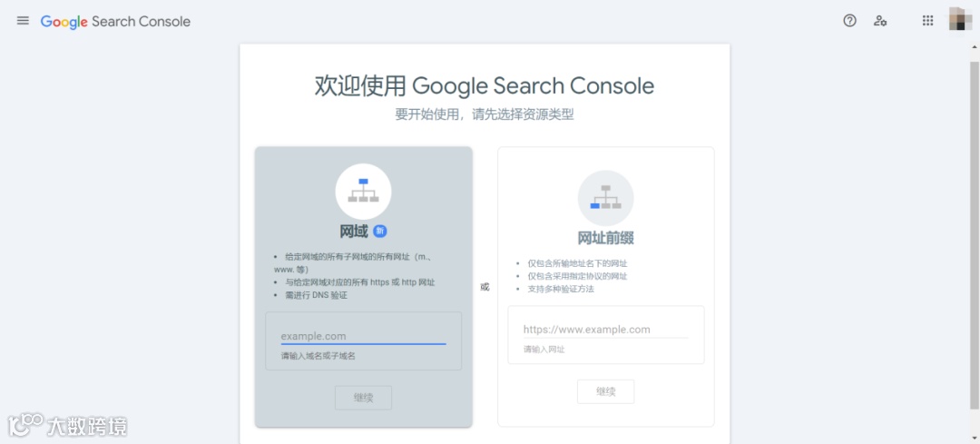Click text 支持多种验证方法
The width and height of the screenshot is (980, 444).
tap(561, 289)
